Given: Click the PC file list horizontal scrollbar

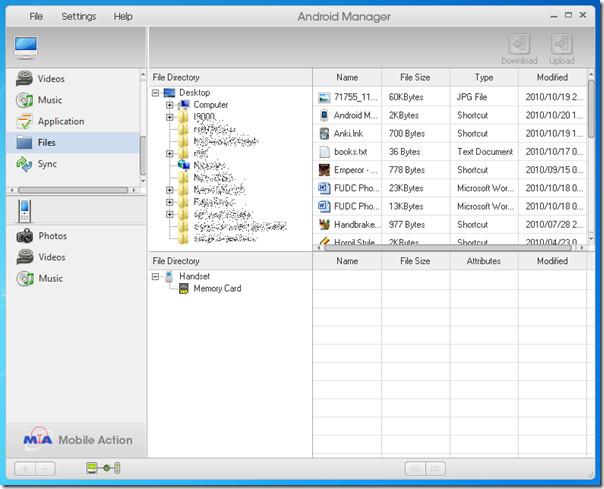Looking at the screenshot, I should tap(448, 248).
